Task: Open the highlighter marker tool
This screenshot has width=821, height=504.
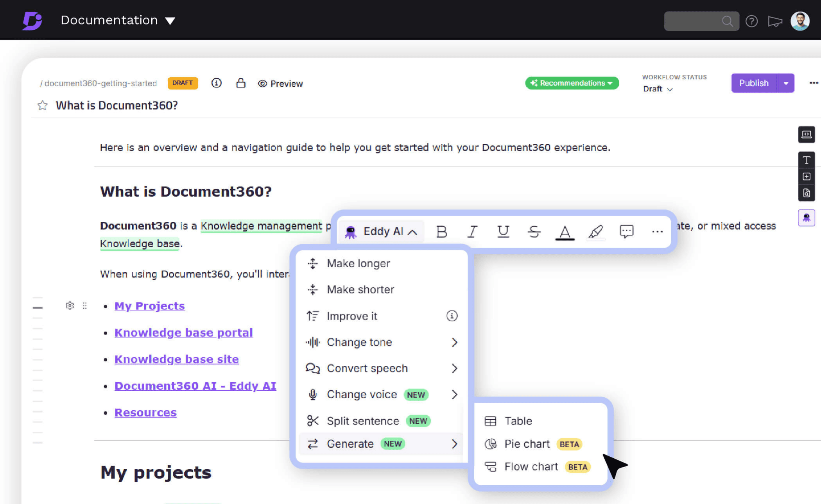Action: tap(595, 232)
